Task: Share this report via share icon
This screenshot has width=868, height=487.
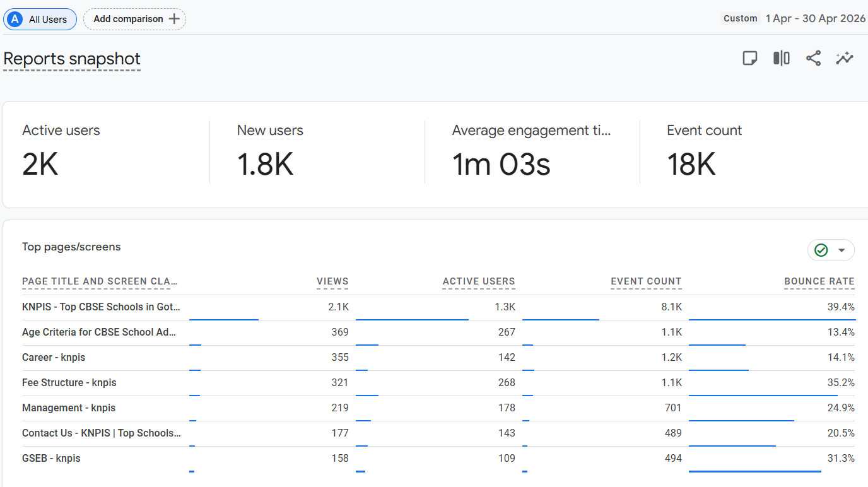Action: [x=813, y=59]
